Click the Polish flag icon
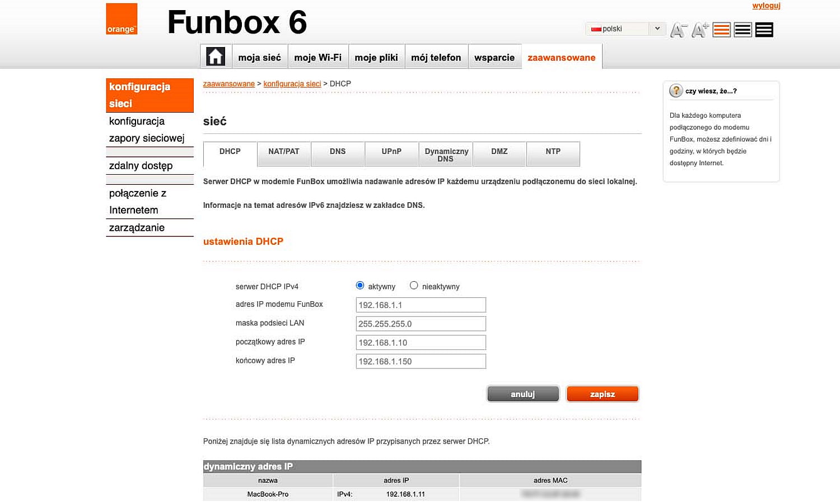The width and height of the screenshot is (840, 504). (595, 28)
